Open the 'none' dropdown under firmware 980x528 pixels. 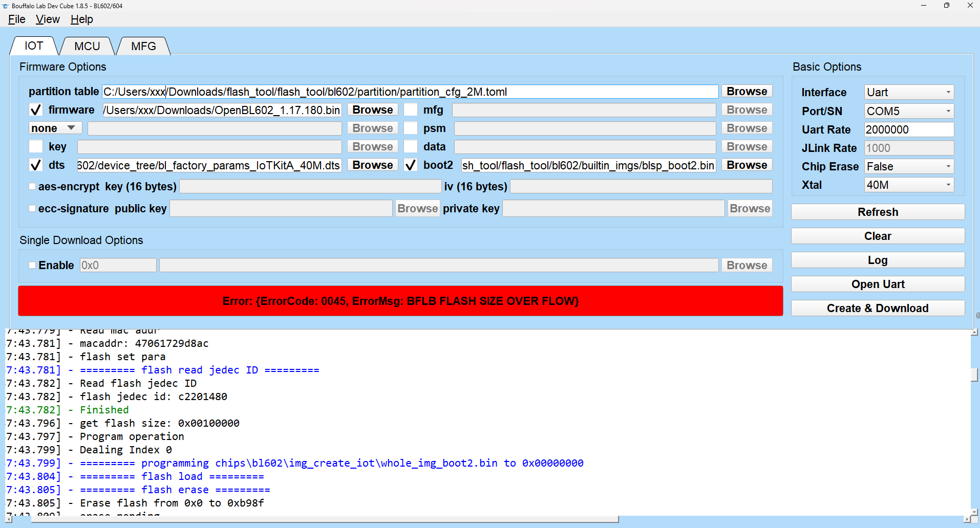coord(55,128)
